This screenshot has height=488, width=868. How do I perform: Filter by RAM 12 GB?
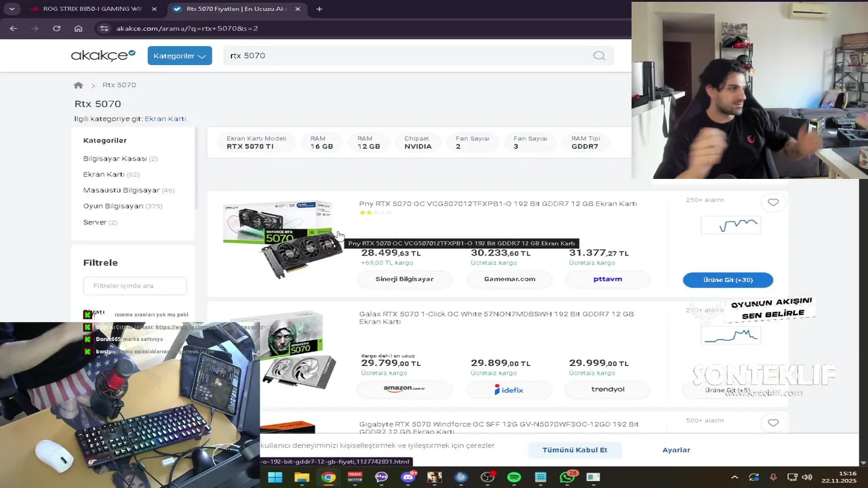coord(369,142)
